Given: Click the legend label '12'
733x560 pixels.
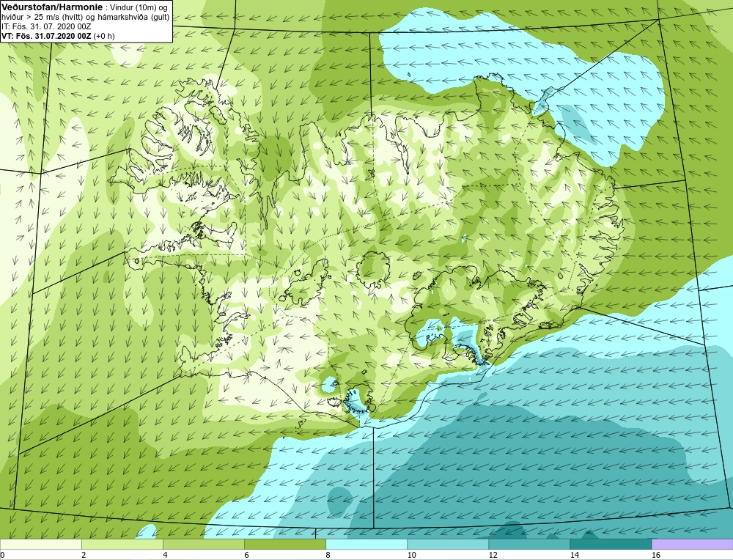Looking at the screenshot, I should tap(493, 555).
